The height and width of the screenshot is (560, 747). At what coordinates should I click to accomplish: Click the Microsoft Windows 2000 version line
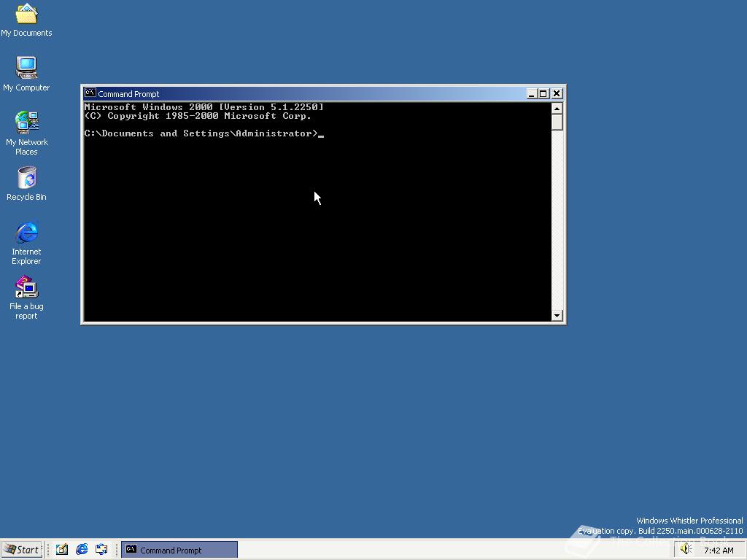(x=204, y=106)
